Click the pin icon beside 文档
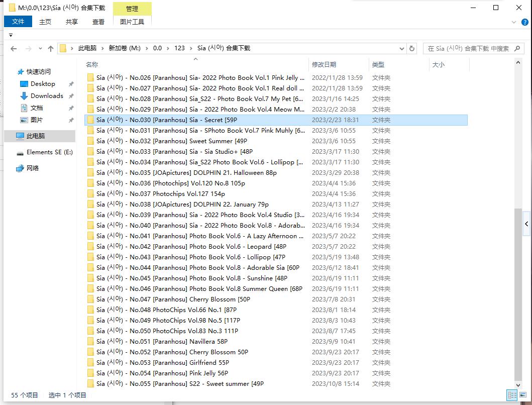The image size is (532, 405). [71, 108]
